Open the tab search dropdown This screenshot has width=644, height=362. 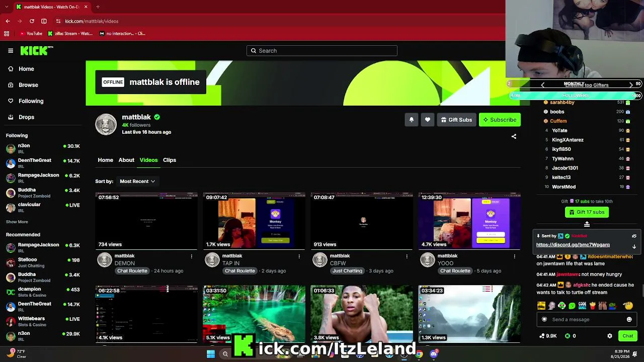pos(7,7)
